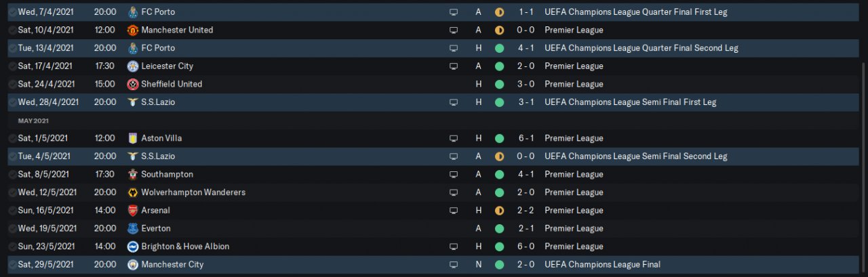This screenshot has height=277, width=868.
Task: Click the Everton club badge
Action: coord(133,229)
